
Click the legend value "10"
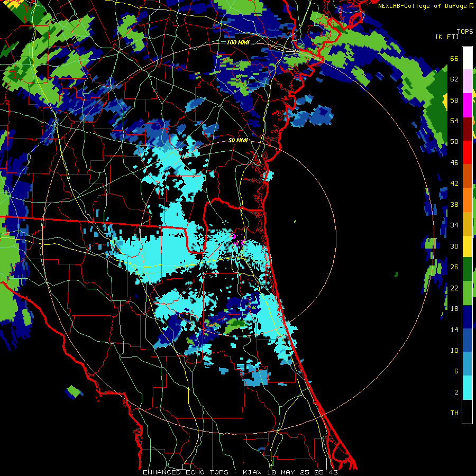click(454, 350)
